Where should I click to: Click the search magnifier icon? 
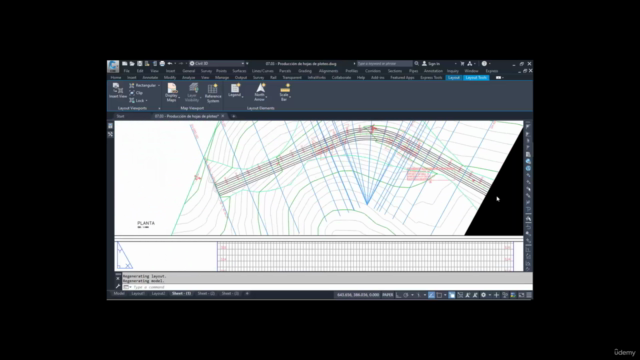(x=416, y=64)
